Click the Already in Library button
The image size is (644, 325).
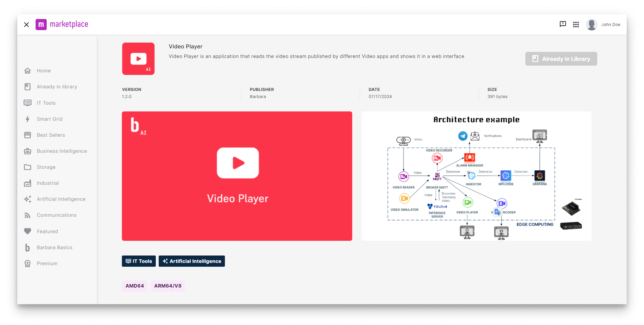coord(561,59)
